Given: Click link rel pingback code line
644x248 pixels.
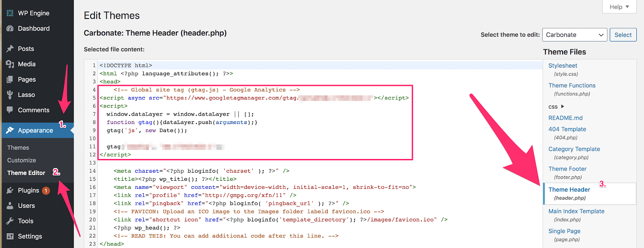Looking at the screenshot, I should [231, 203].
